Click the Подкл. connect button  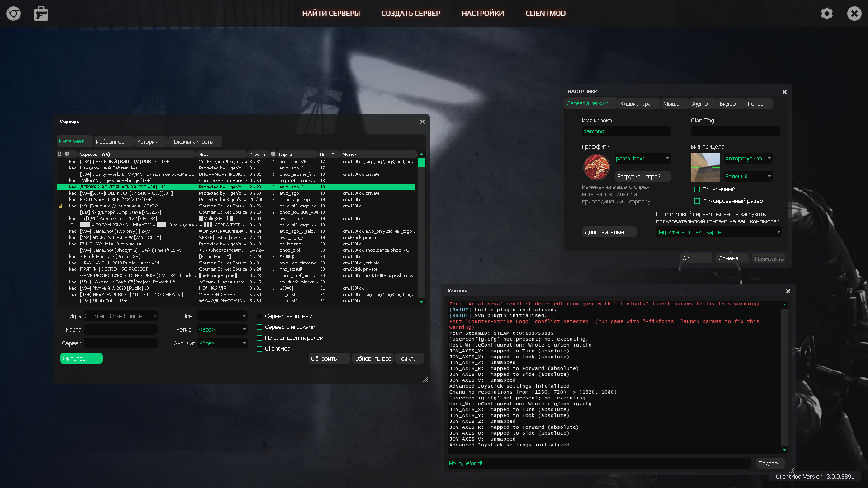coord(409,358)
